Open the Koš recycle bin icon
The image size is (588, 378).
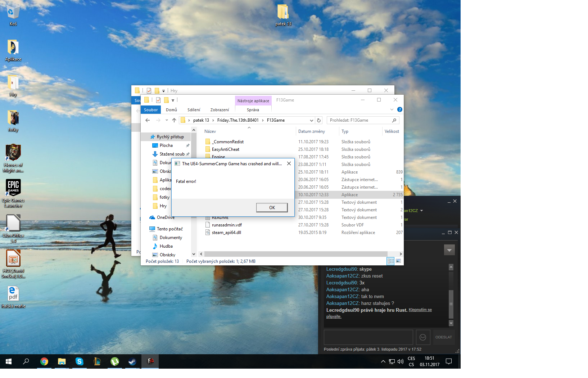pyautogui.click(x=13, y=14)
